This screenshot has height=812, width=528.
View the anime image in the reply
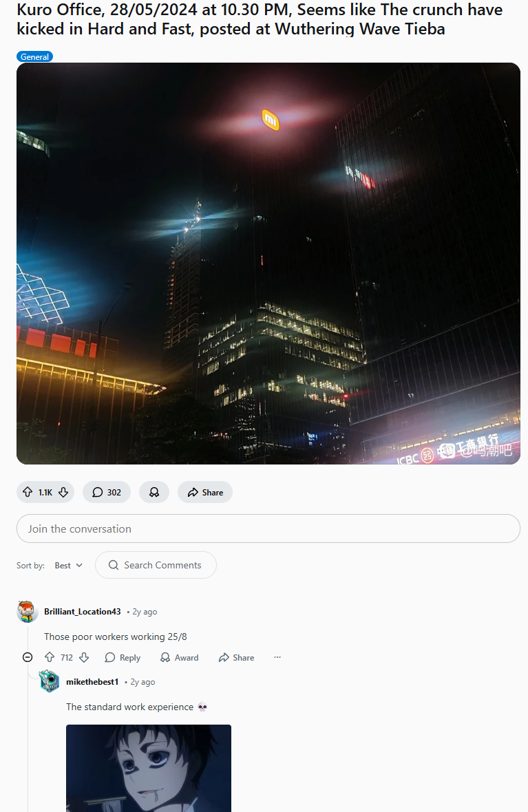point(149,768)
